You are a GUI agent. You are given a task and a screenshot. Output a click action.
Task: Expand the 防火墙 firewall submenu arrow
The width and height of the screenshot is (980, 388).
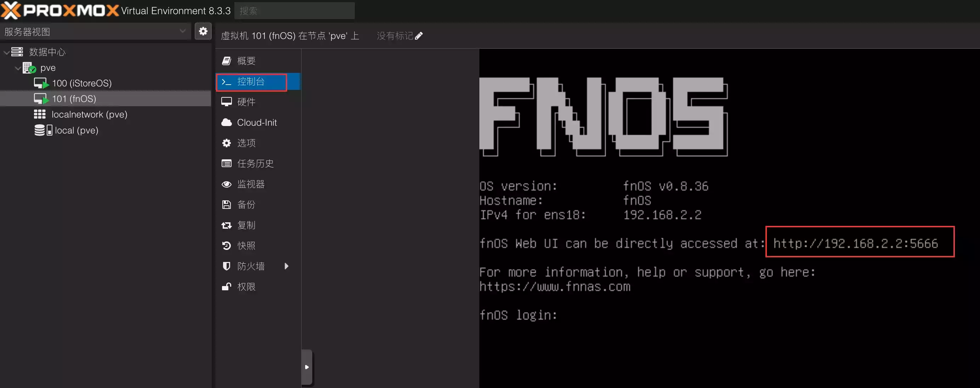(286, 266)
